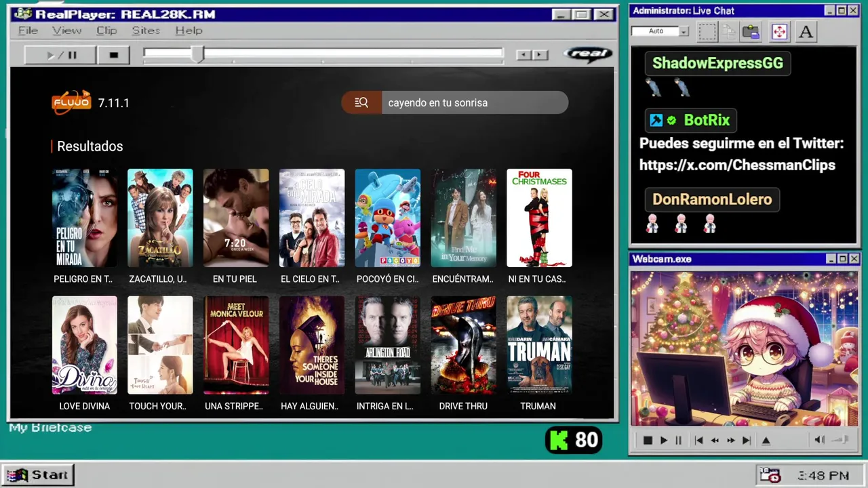Click the scheduler tray icon beside clock
The height and width of the screenshot is (488, 868).
click(770, 475)
